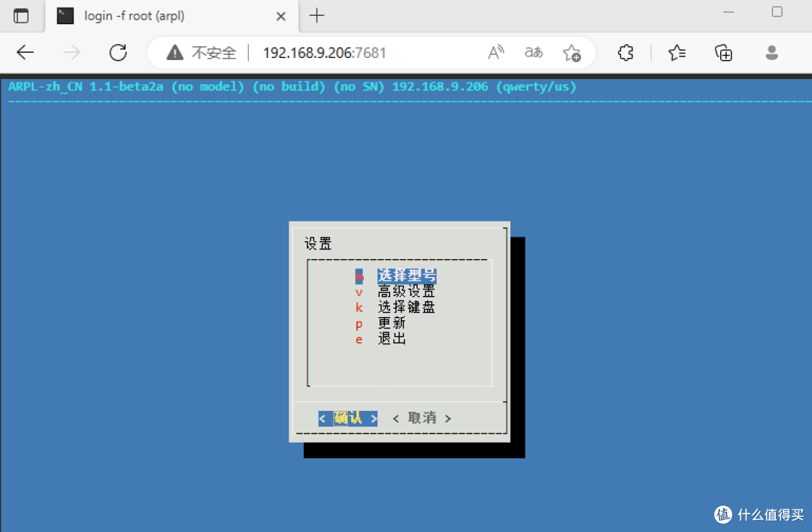The height and width of the screenshot is (532, 812).
Task: Click the browser back arrow
Action: pyautogui.click(x=25, y=53)
